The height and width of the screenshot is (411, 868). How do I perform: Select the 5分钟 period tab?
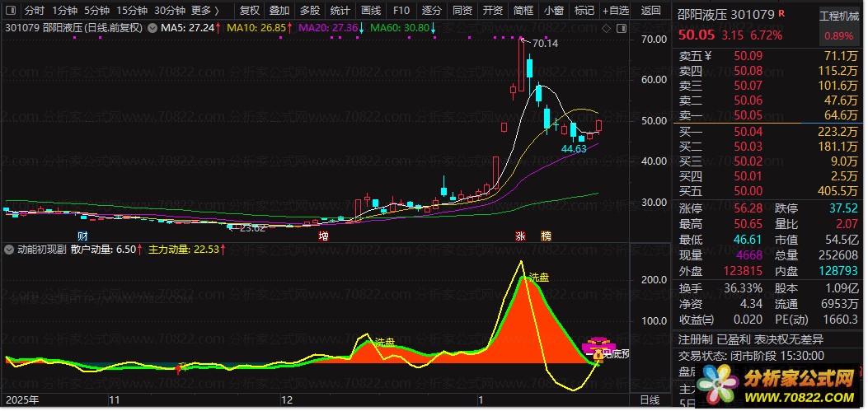pyautogui.click(x=97, y=10)
